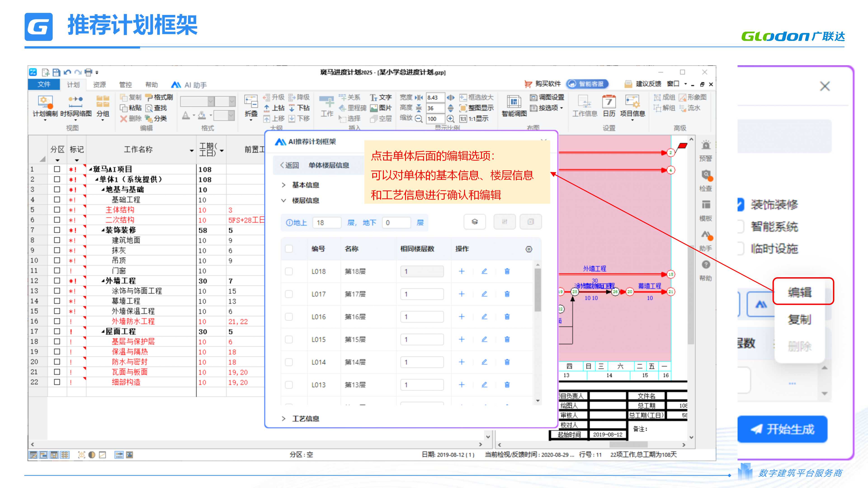Click the 1:1显示 icon
868x488 pixels.
[474, 119]
